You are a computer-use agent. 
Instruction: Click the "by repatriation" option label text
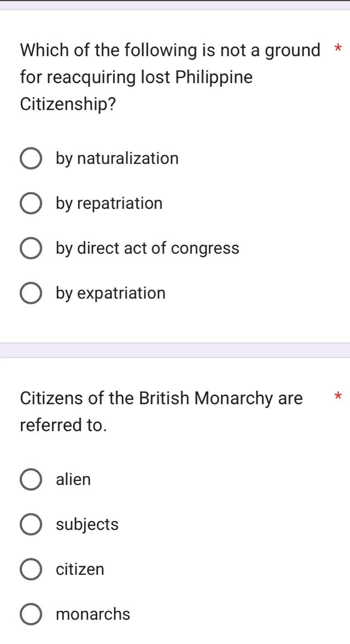tap(109, 204)
